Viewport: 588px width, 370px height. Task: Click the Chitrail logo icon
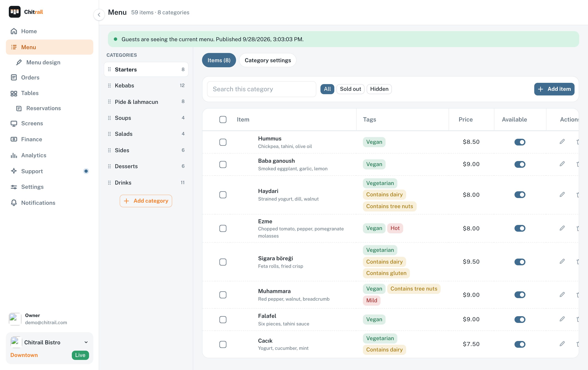point(15,12)
